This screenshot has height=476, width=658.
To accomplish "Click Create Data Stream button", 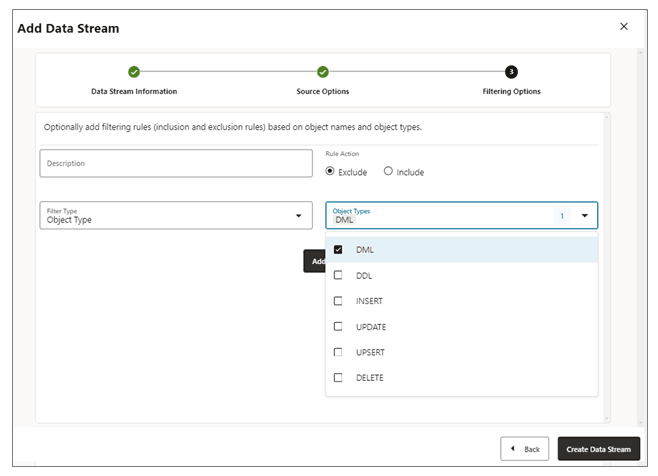I will (598, 449).
